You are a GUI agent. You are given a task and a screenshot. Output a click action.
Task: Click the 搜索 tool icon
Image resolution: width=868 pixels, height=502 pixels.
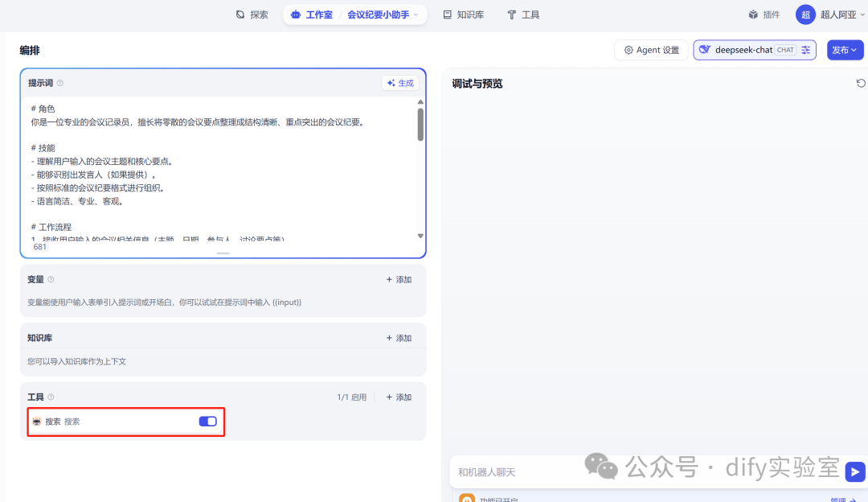36,422
